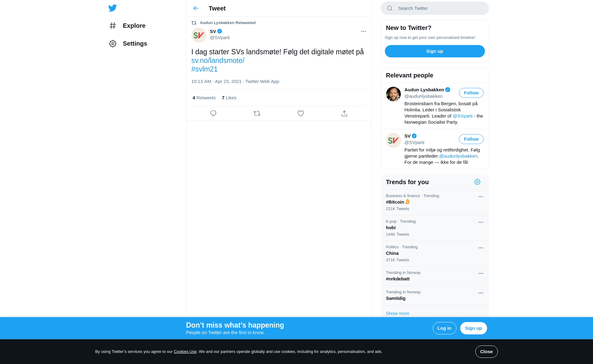Open the SV profile avatar on tweet
Screen dimensions: 593x364
(x=199, y=35)
